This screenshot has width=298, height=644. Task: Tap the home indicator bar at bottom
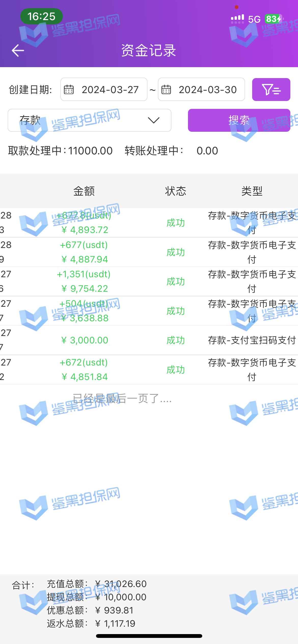click(x=149, y=636)
